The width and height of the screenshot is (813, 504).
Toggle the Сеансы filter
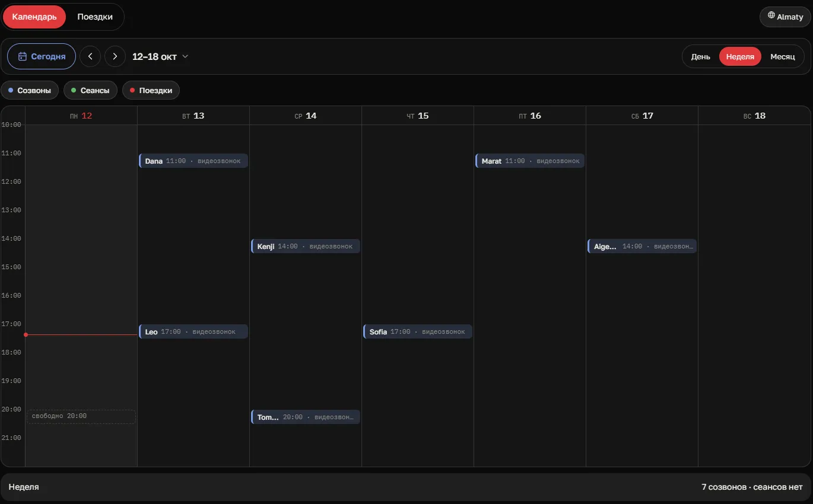(90, 90)
